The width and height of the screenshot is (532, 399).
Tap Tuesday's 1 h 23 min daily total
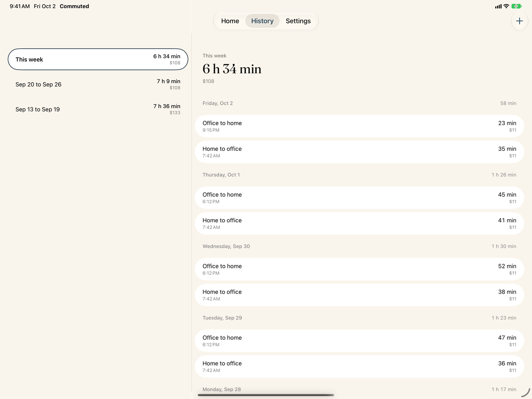tap(504, 318)
